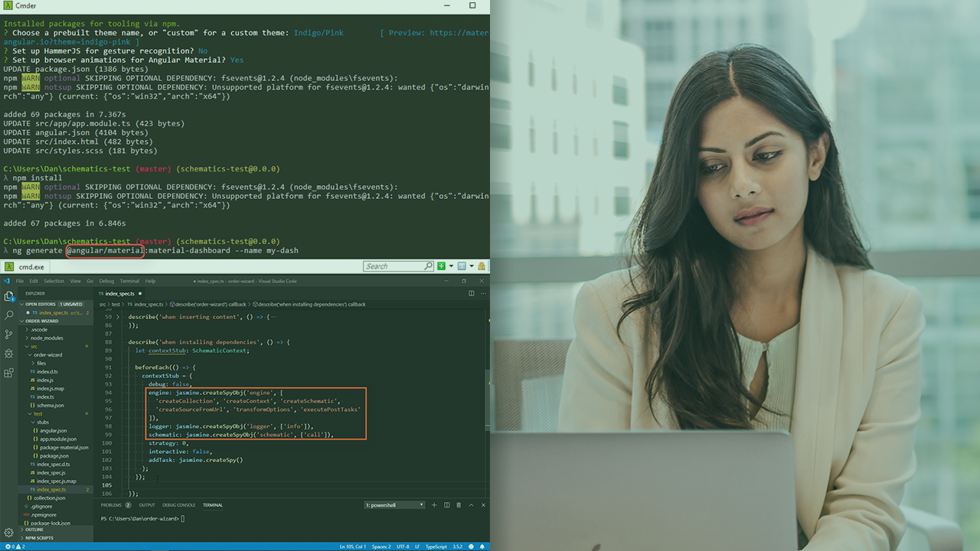
Task: Open the Selection menu in VS Code
Action: pos(54,281)
